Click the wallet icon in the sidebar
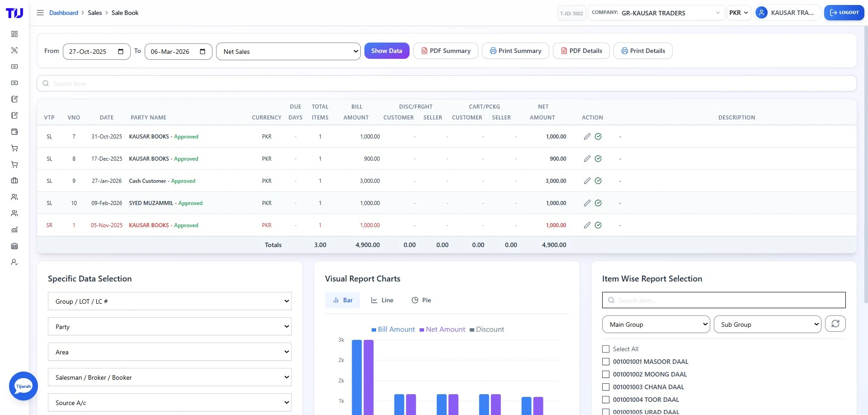Screen dimensions: 868x415 coord(14,132)
